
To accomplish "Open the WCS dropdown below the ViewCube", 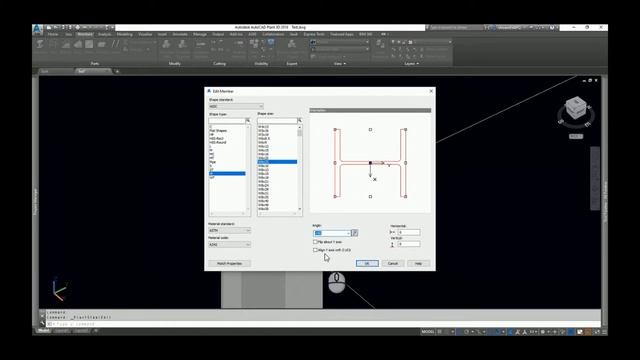I will click(576, 136).
